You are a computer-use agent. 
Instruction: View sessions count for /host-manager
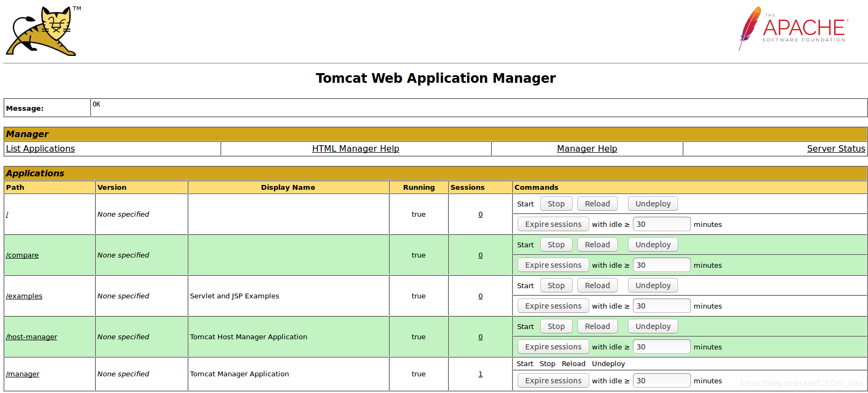pos(481,337)
